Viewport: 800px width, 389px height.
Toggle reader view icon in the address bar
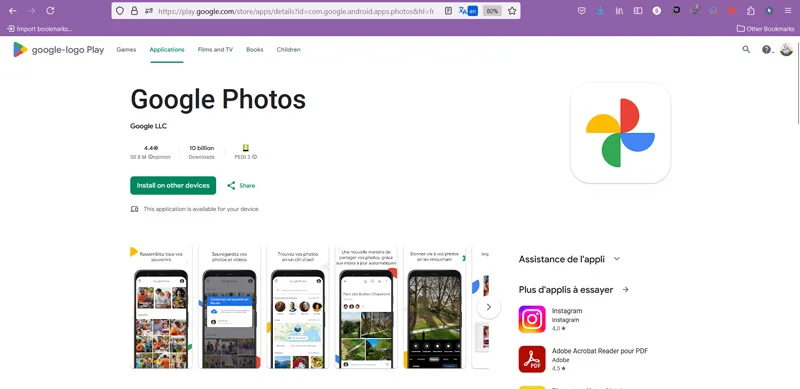point(448,11)
